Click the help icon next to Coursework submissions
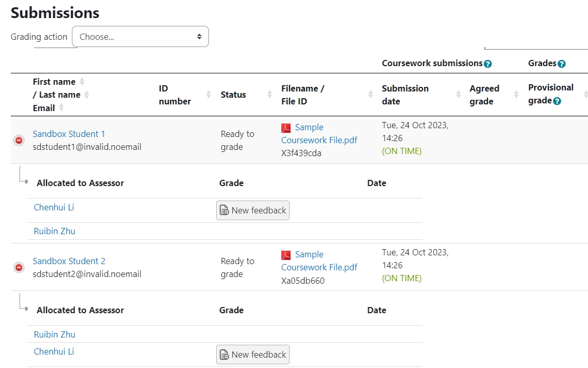 click(x=488, y=63)
